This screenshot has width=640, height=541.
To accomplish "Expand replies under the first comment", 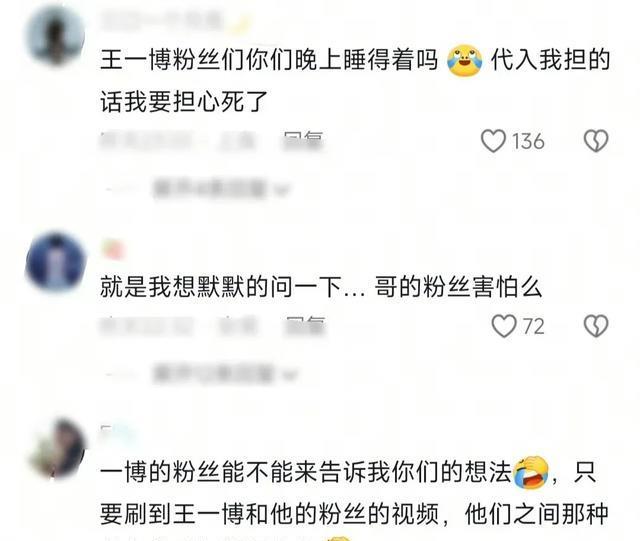I will point(209,189).
